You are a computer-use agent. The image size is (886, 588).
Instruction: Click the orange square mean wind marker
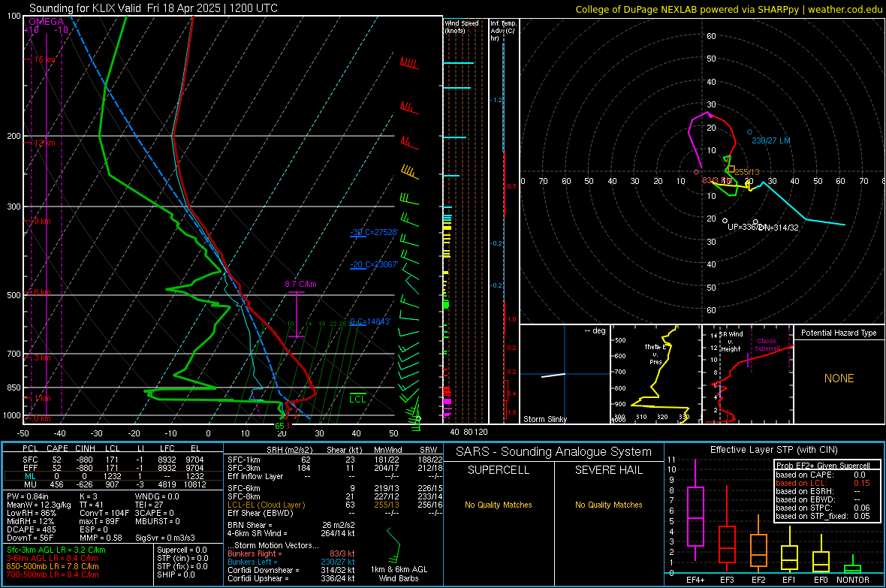[731, 169]
